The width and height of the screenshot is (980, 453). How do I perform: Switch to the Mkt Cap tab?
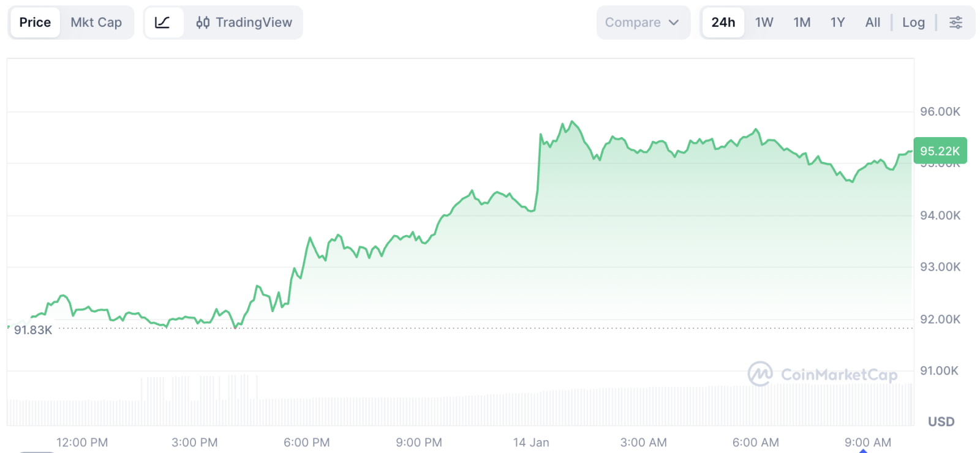pyautogui.click(x=96, y=23)
